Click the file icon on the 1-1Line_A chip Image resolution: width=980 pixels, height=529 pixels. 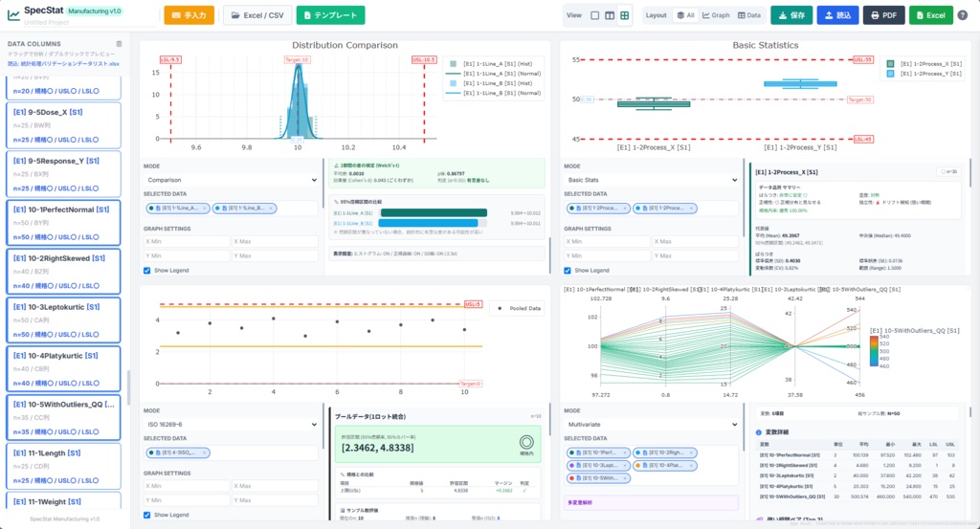[x=158, y=209]
